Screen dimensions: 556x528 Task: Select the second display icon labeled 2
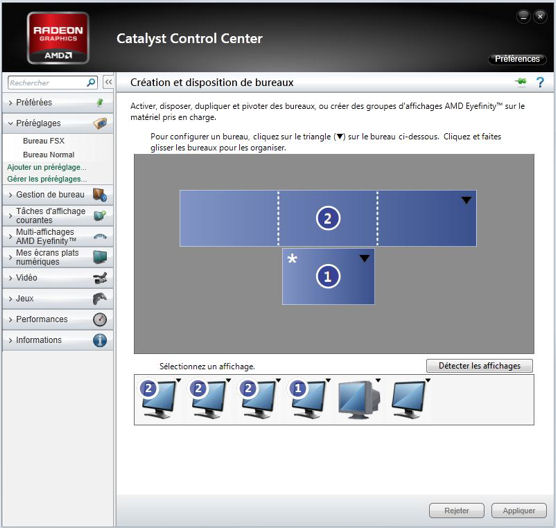click(x=208, y=399)
